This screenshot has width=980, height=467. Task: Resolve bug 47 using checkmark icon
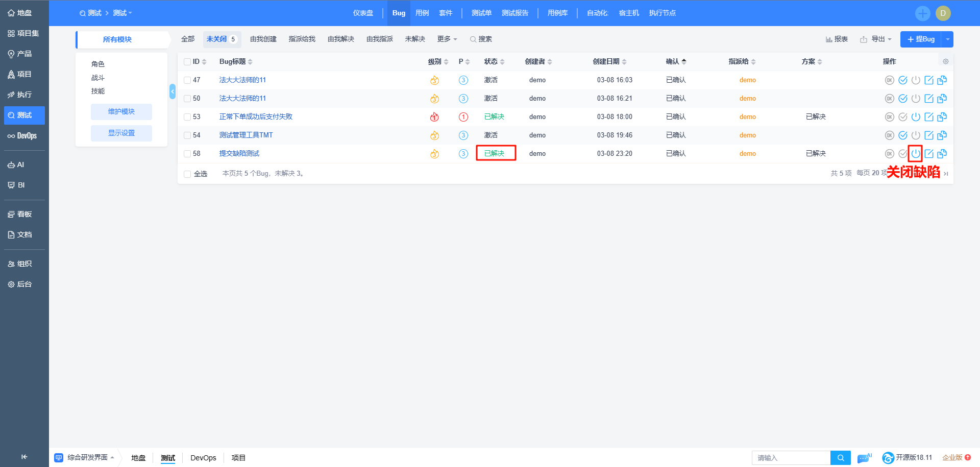903,80
